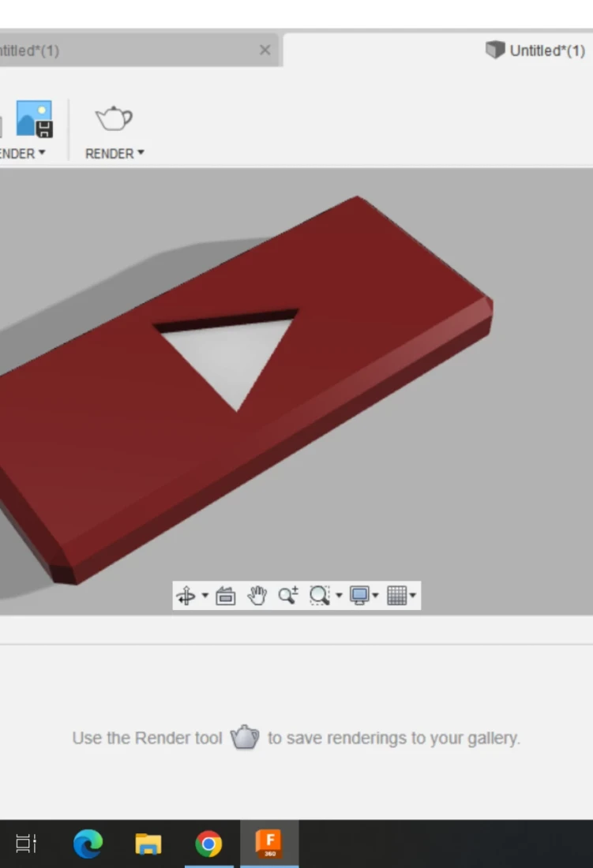Expand the Grid and Snaps dropdown arrow
The height and width of the screenshot is (868, 593).
tap(413, 596)
